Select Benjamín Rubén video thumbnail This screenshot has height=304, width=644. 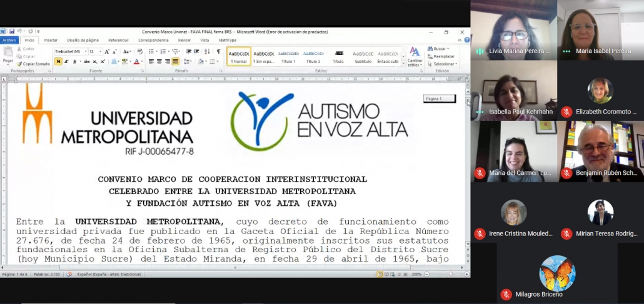(600, 152)
